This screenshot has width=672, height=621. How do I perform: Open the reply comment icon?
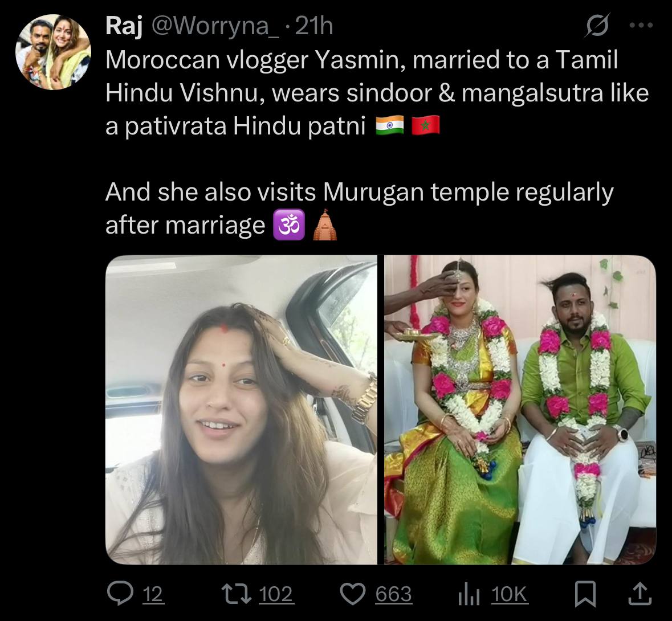(x=121, y=594)
